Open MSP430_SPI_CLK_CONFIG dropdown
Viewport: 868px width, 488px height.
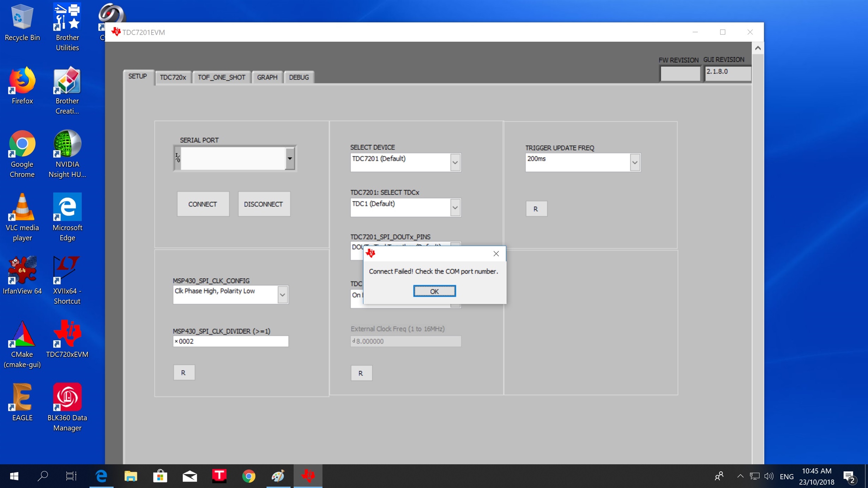click(x=282, y=295)
